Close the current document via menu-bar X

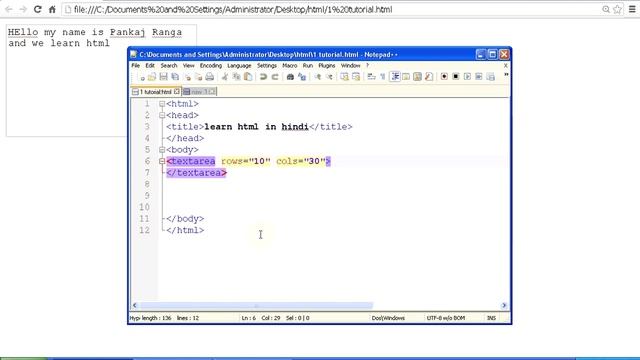click(506, 65)
